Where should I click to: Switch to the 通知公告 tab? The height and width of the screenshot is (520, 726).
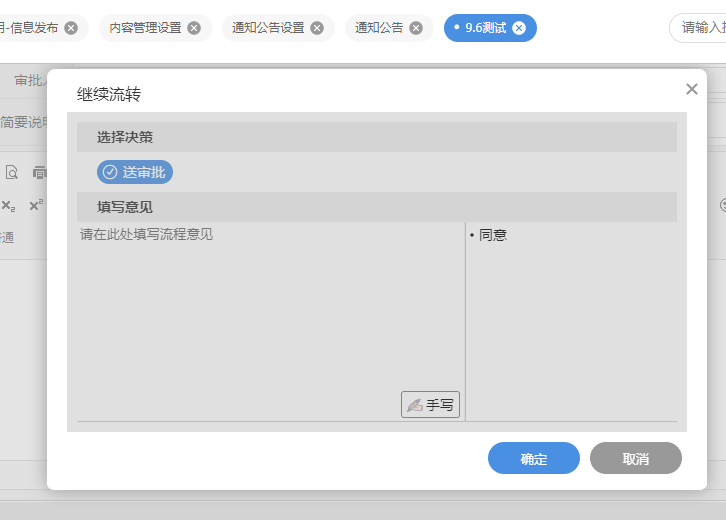pos(379,28)
